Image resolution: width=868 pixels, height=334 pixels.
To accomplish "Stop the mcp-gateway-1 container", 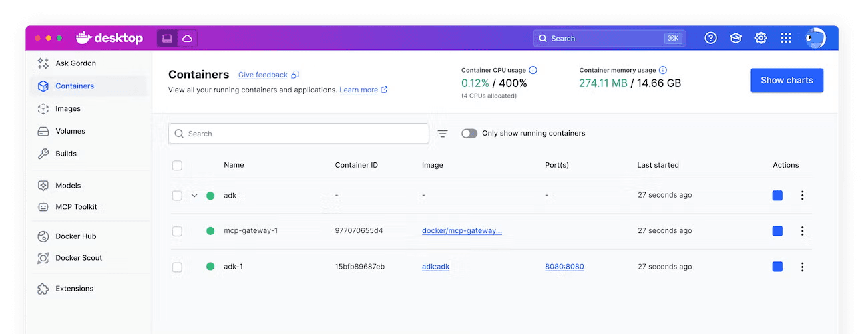I will pos(777,231).
